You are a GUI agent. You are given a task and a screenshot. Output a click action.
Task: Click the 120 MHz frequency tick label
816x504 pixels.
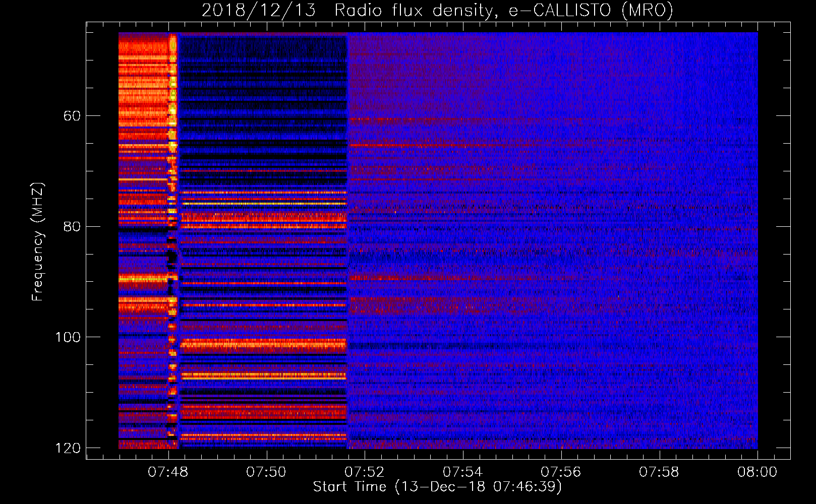[x=68, y=448]
